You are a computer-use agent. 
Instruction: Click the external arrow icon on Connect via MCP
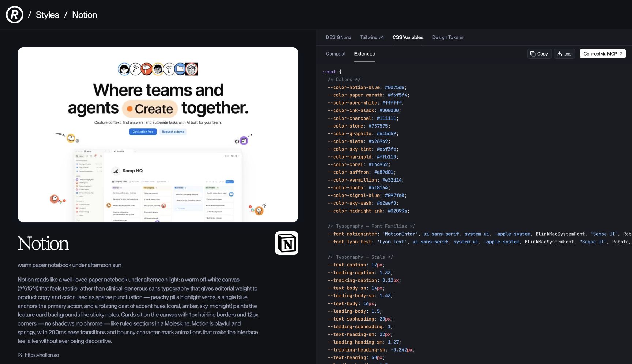[621, 54]
